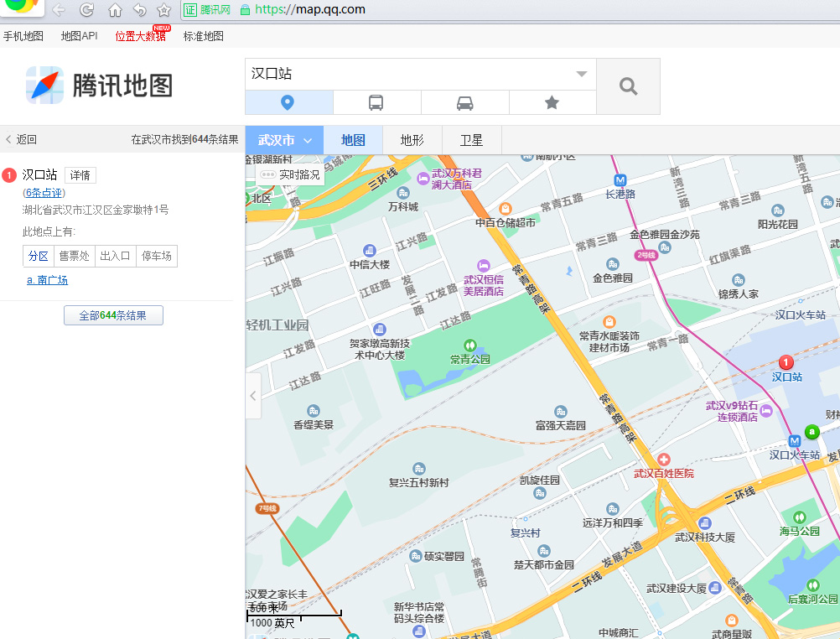
Task: Click 武汉百姓医院 hospital icon
Action: point(664,460)
